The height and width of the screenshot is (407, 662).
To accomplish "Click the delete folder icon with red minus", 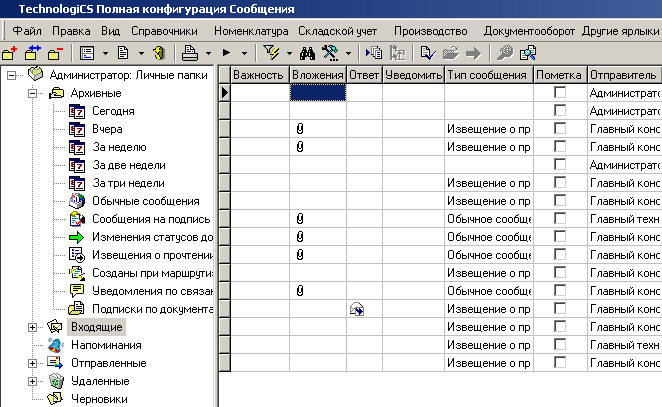I will tap(55, 53).
